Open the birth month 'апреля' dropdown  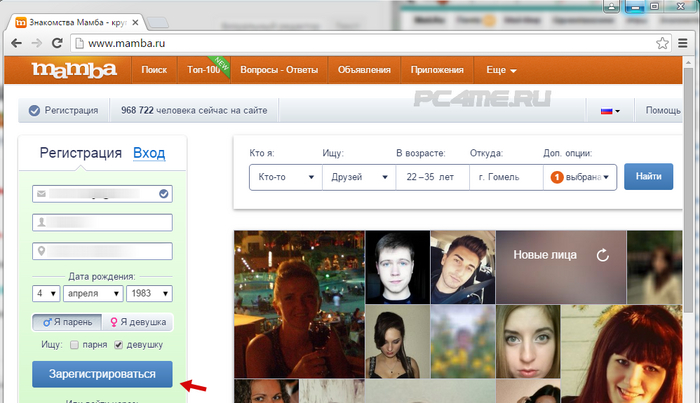click(91, 294)
